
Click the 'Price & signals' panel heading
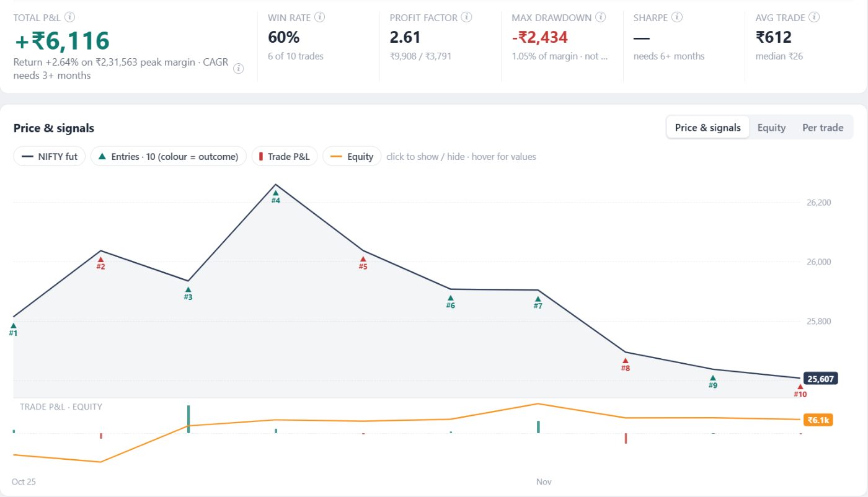pyautogui.click(x=54, y=128)
